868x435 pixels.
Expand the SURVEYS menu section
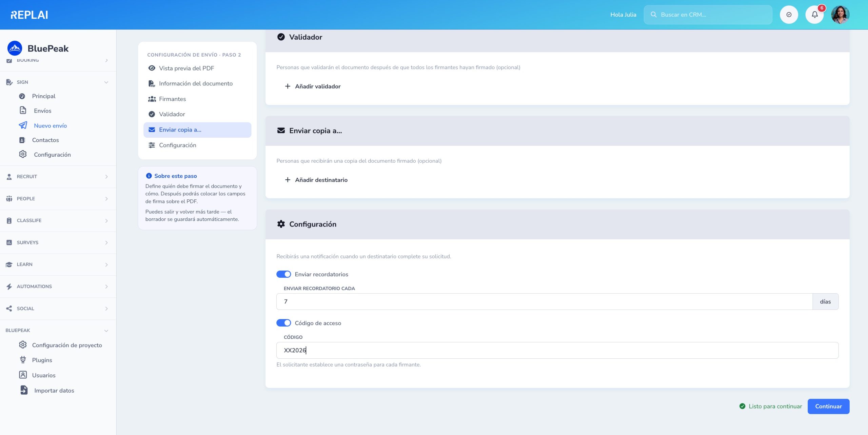(x=58, y=242)
